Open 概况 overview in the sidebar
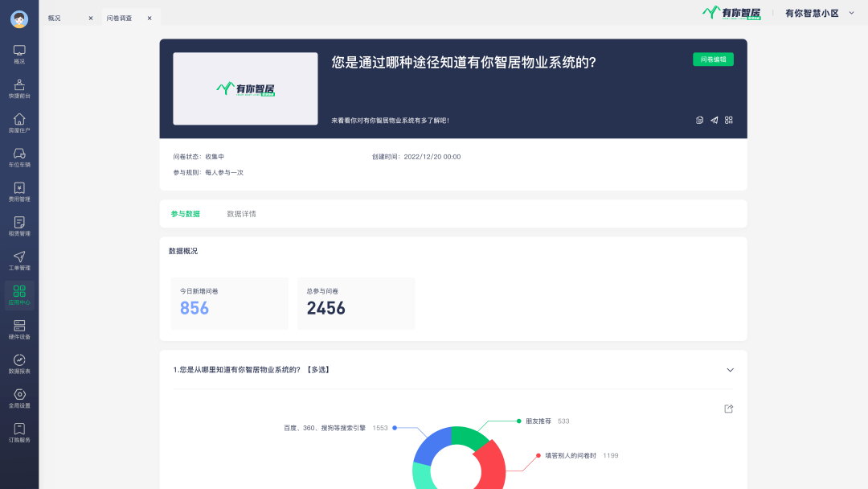 click(x=19, y=55)
